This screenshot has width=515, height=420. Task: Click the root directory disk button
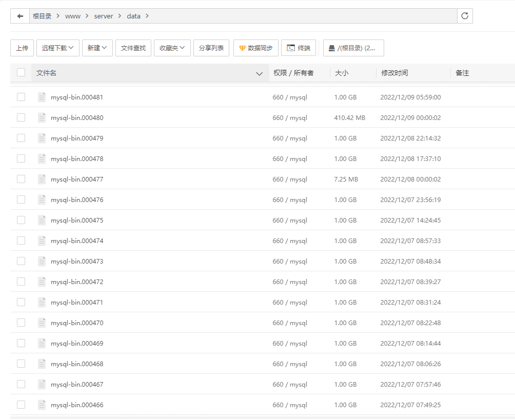pos(353,48)
